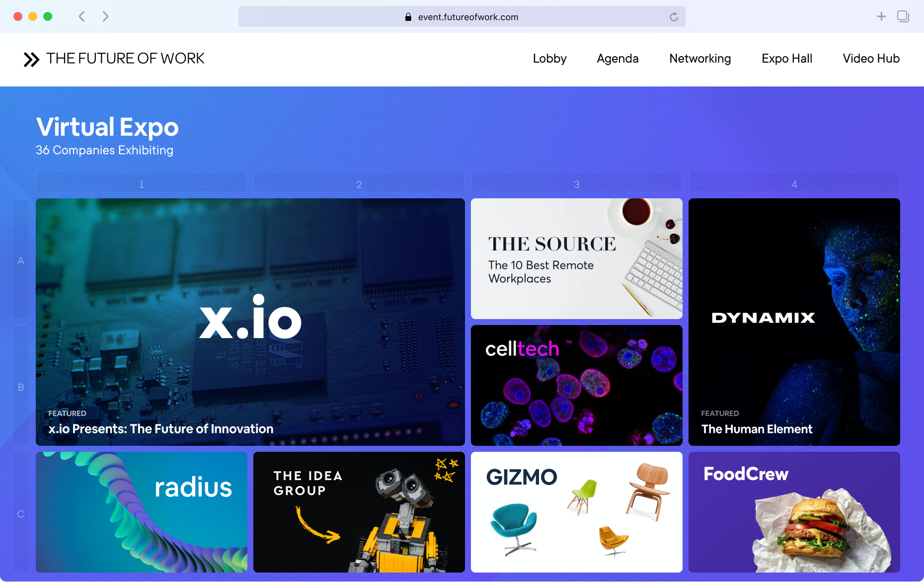
Task: Visit the celltech exhibitor tile
Action: point(576,385)
